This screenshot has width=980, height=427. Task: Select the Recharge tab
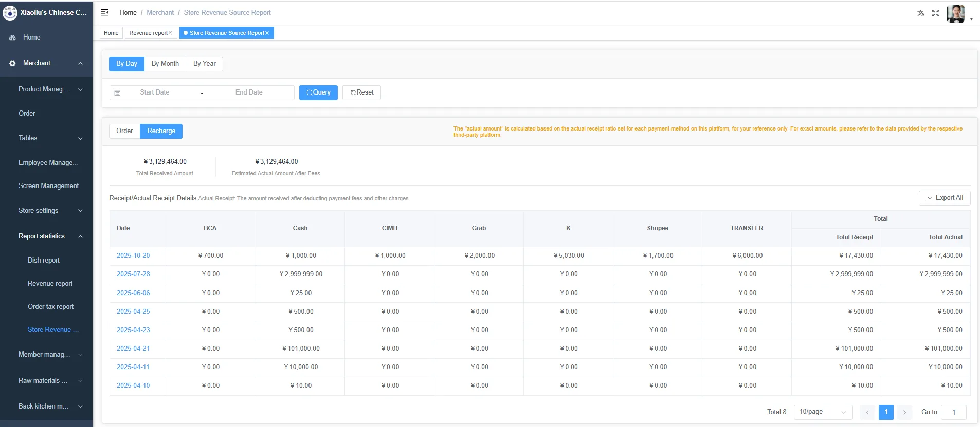[161, 131]
